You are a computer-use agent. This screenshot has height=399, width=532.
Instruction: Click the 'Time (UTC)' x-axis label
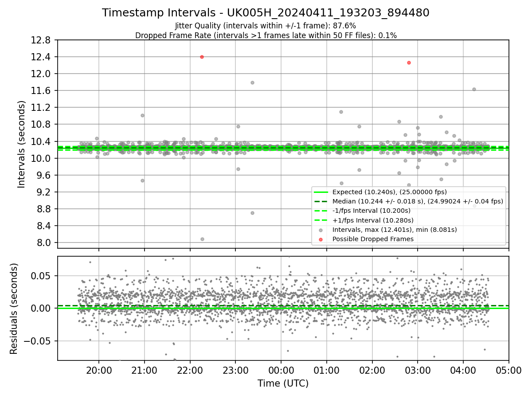click(x=283, y=383)
